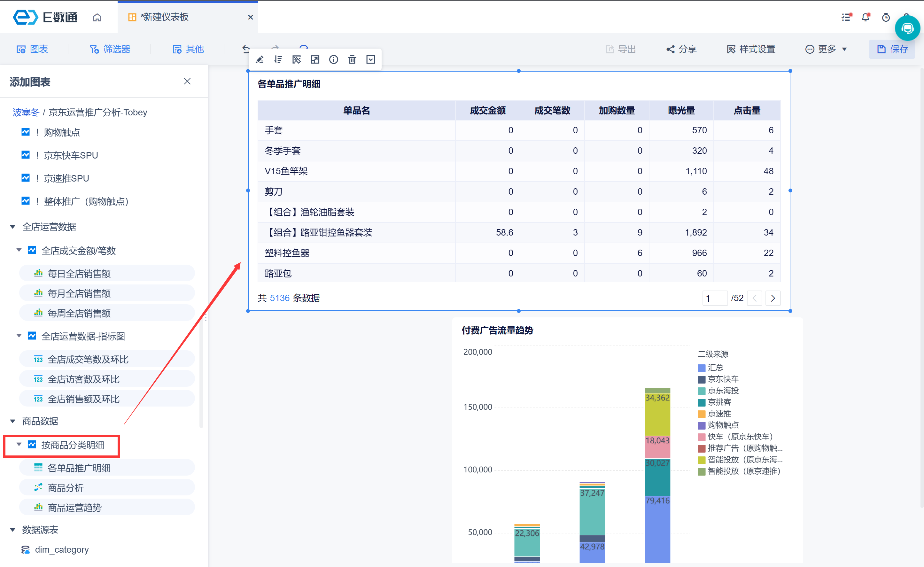924x567 pixels.
Task: Click the 波塞冬 breadcrumb link
Action: (x=26, y=112)
